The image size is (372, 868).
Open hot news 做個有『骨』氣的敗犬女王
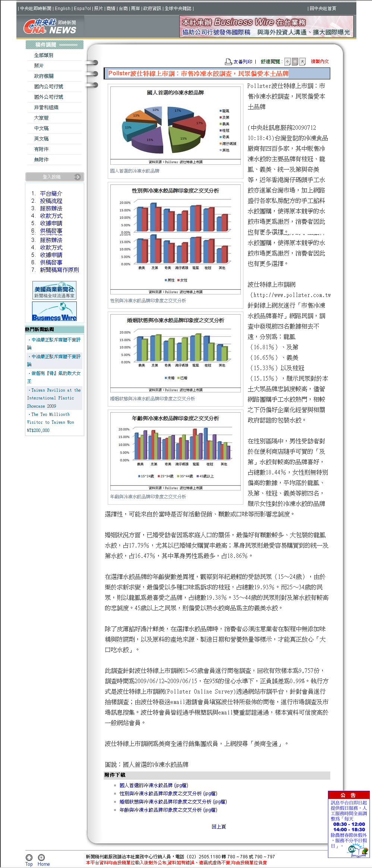pyautogui.click(x=54, y=377)
